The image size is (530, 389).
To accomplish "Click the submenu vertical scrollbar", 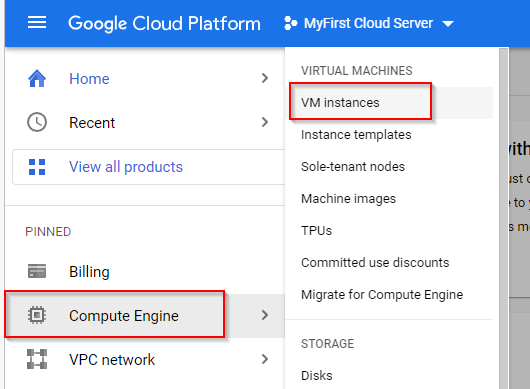I will tap(504, 218).
